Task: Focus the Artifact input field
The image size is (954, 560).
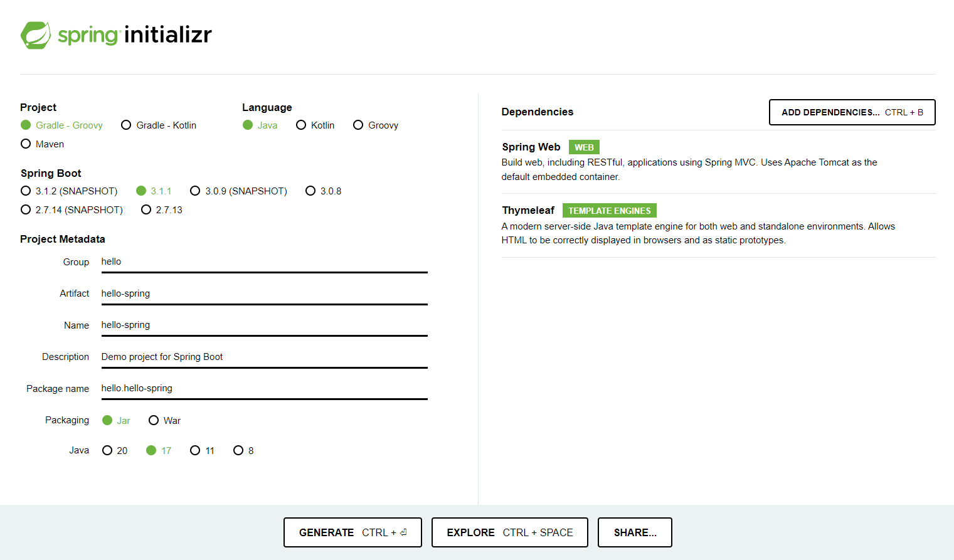Action: (264, 294)
